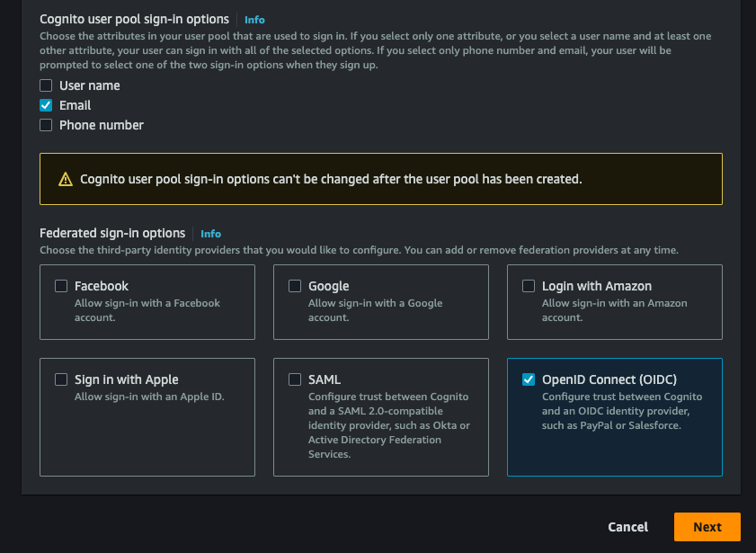Click the Cancel button
This screenshot has height=553, width=756.
(x=627, y=527)
